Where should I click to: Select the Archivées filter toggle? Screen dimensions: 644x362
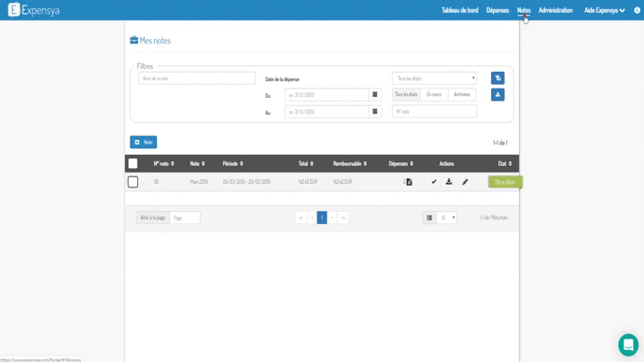click(x=462, y=94)
